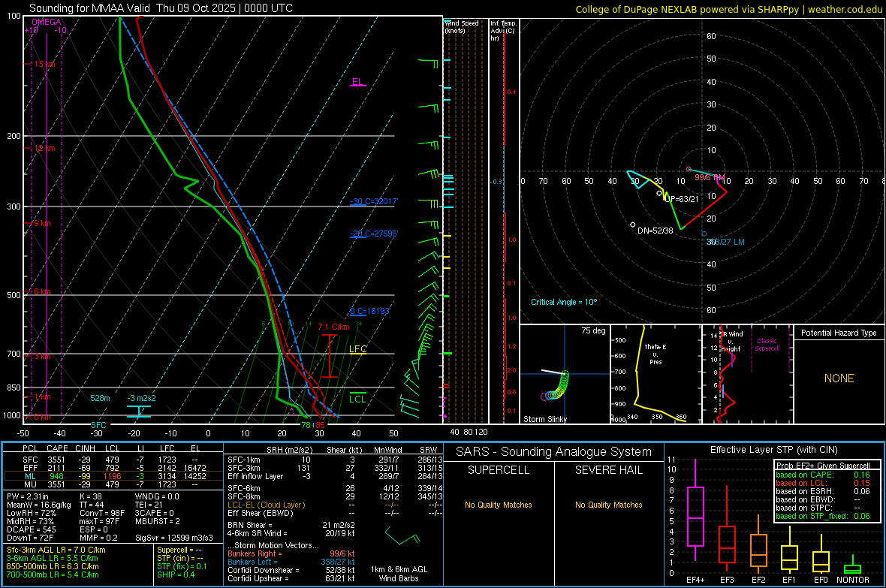This screenshot has height=588, width=886.
Task: Click 'SigSvr = 12599 m3/s3' value
Action: pos(174,538)
